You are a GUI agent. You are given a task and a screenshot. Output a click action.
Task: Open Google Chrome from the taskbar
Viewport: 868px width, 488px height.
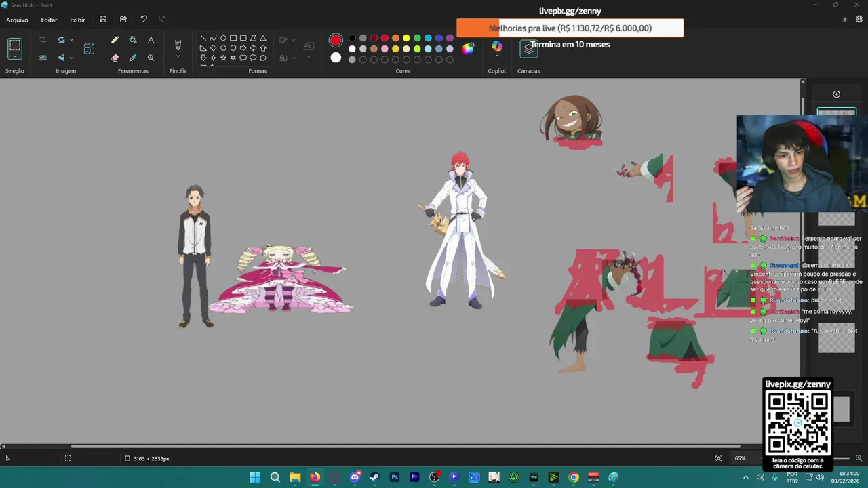click(574, 477)
